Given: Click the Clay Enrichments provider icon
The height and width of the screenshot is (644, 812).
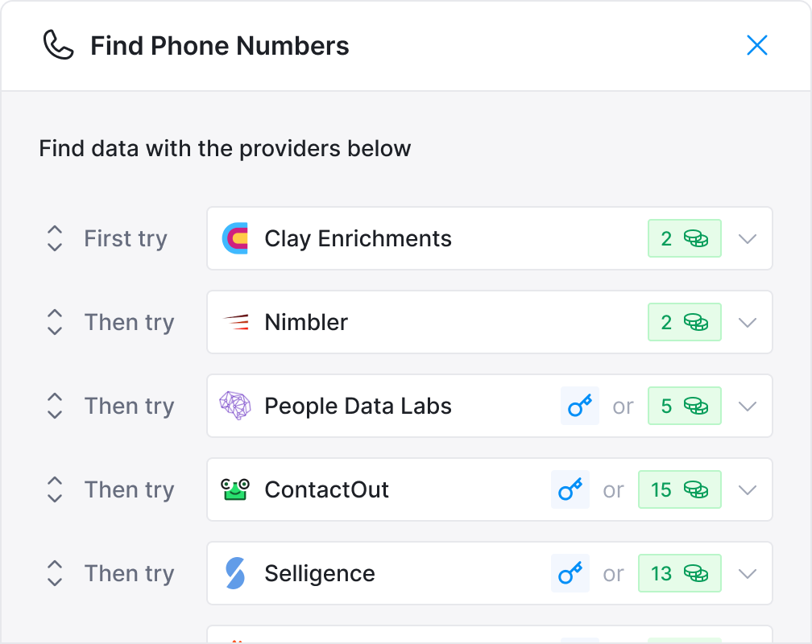Looking at the screenshot, I should (x=234, y=238).
